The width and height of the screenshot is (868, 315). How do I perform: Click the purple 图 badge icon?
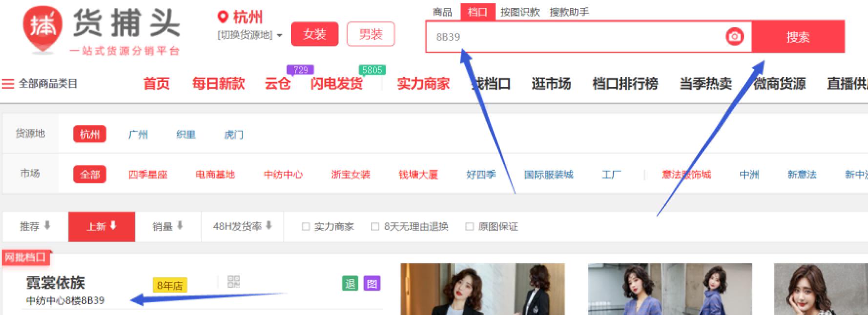[372, 283]
